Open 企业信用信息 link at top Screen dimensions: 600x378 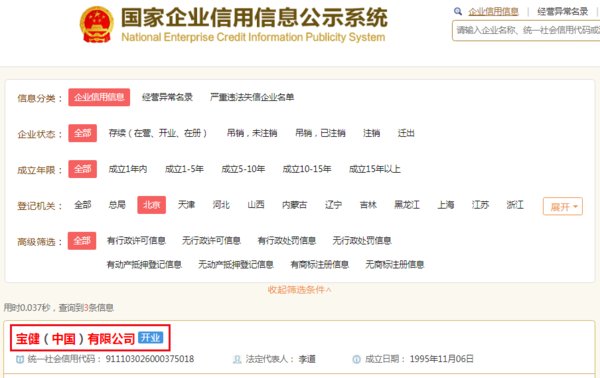click(x=493, y=11)
